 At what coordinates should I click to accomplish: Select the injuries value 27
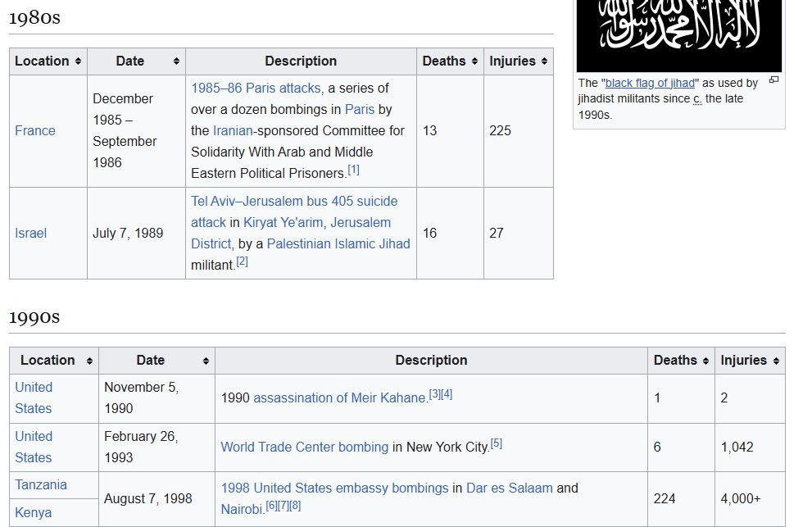coord(497,234)
